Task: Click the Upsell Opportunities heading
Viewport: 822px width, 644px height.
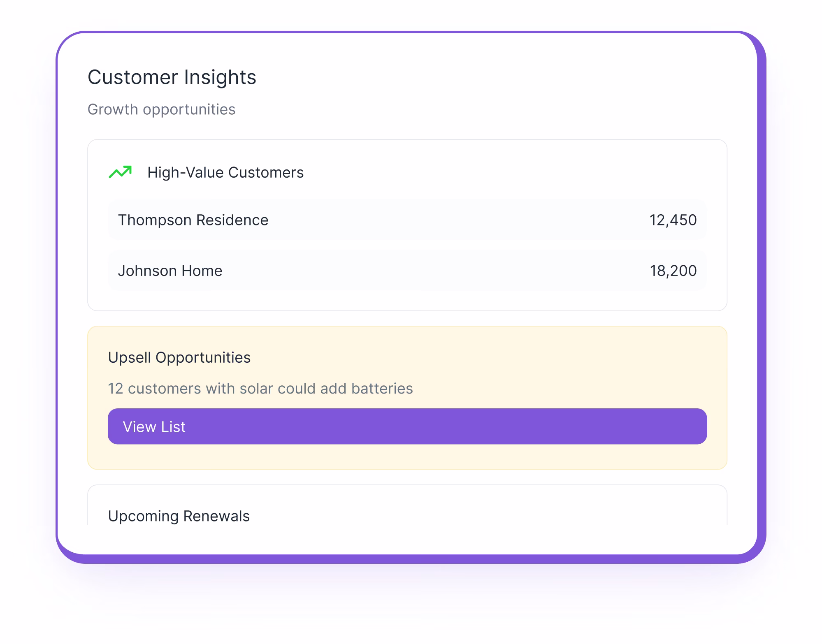Action: click(180, 357)
